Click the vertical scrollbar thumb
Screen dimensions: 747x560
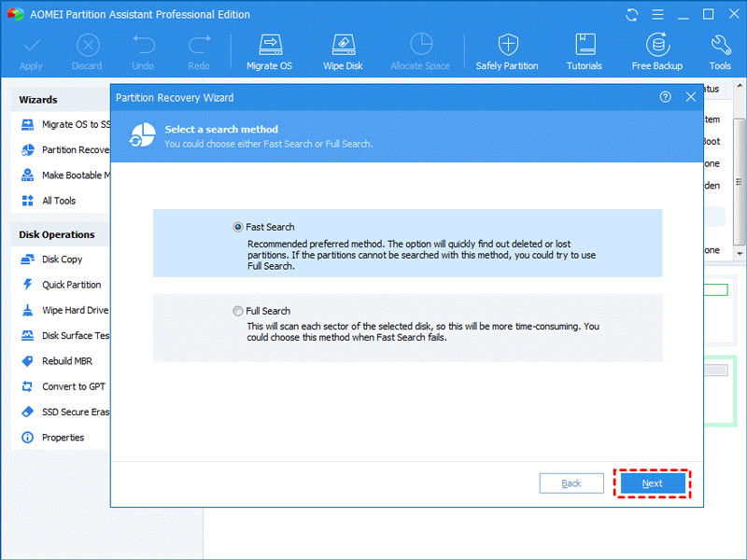pyautogui.click(x=740, y=181)
